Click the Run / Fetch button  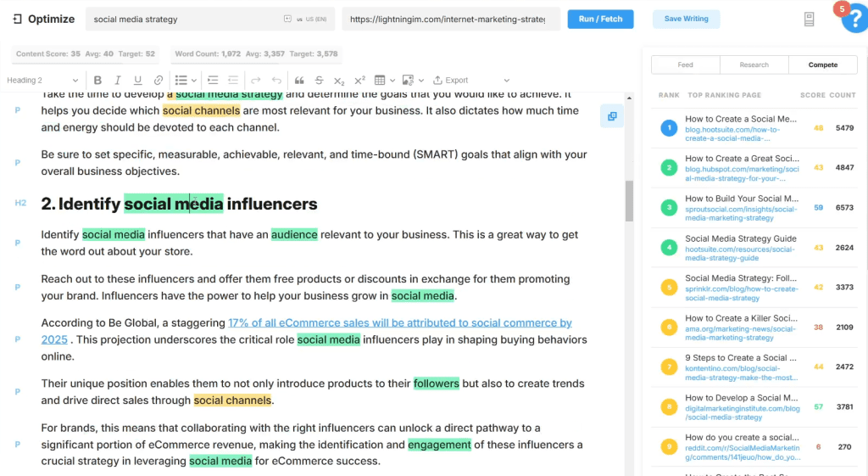coord(600,19)
